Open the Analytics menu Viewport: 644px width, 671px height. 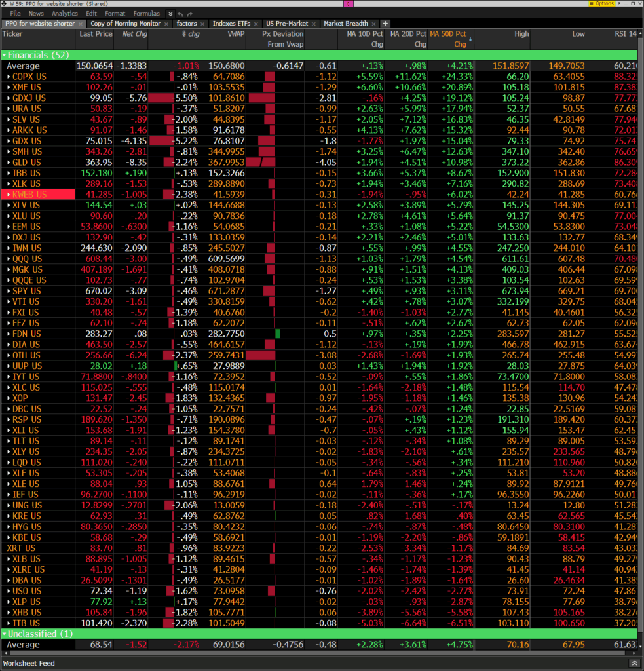[x=64, y=14]
